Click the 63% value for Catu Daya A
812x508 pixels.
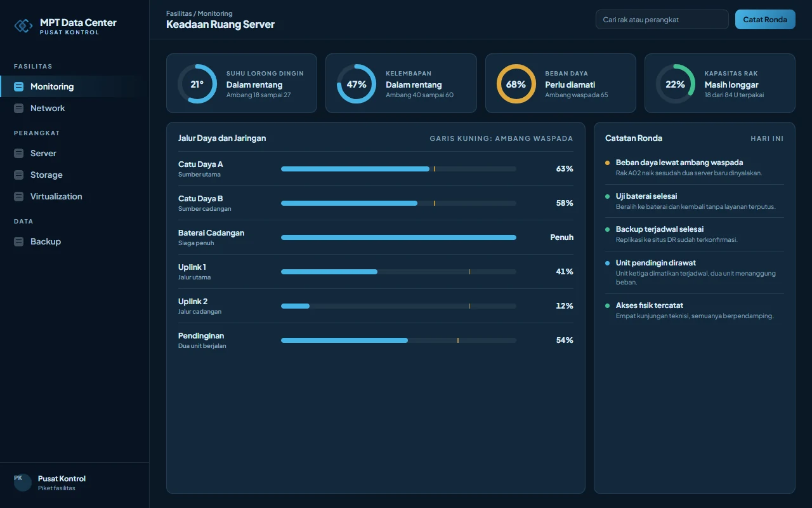tap(565, 169)
